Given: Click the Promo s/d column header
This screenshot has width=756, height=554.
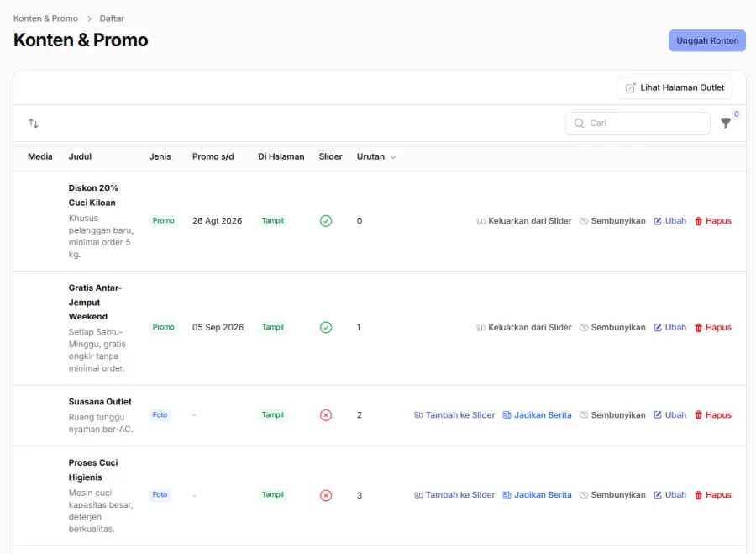Looking at the screenshot, I should pyautogui.click(x=213, y=157).
